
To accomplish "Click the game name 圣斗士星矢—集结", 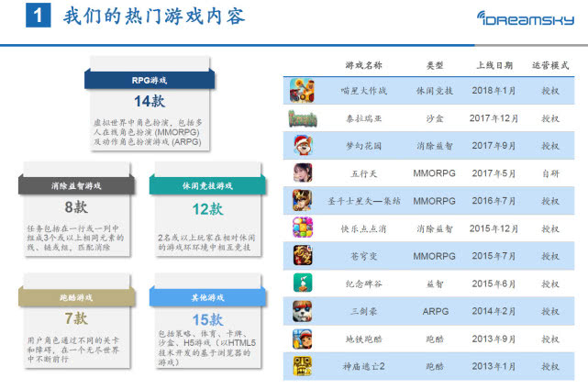I will [363, 201].
